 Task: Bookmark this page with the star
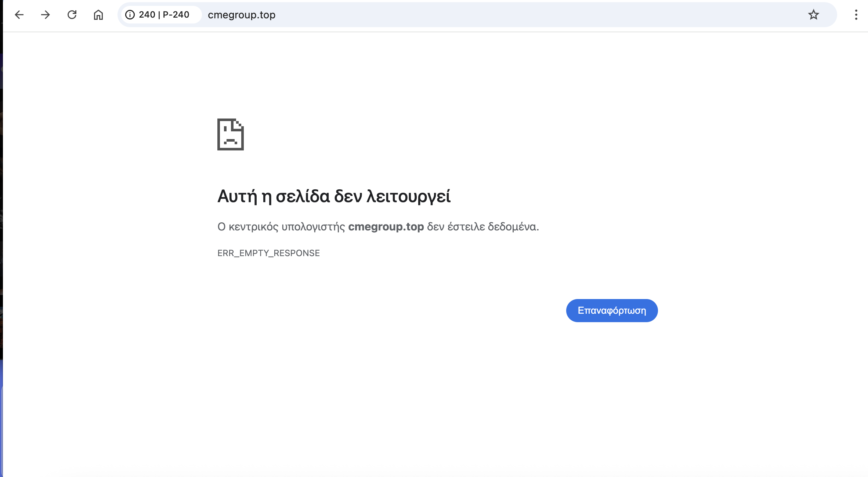point(813,15)
